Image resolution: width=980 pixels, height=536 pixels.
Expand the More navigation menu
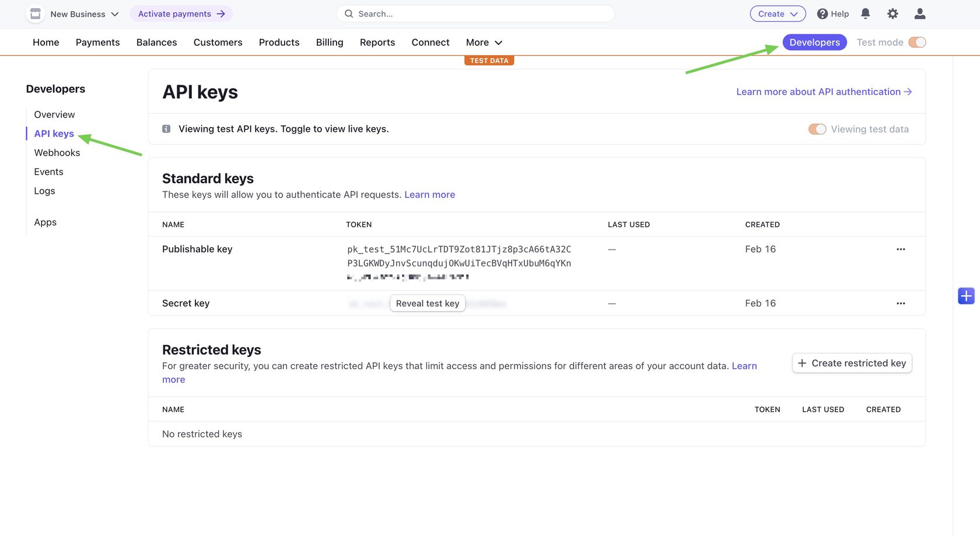[484, 42]
